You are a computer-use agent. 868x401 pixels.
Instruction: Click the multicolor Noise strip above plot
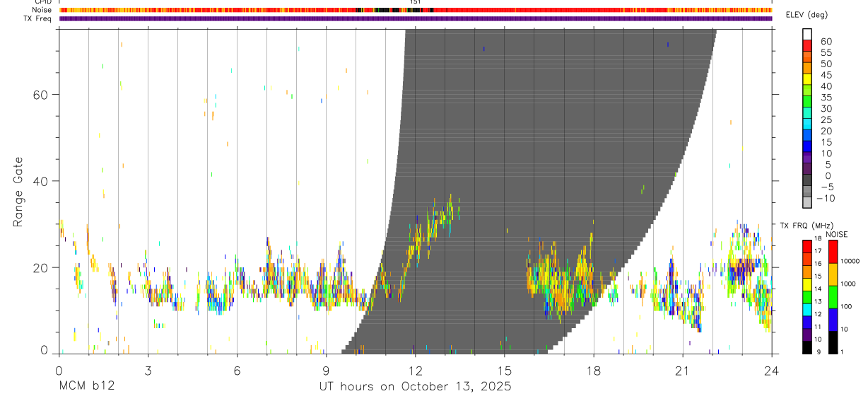coord(416,10)
